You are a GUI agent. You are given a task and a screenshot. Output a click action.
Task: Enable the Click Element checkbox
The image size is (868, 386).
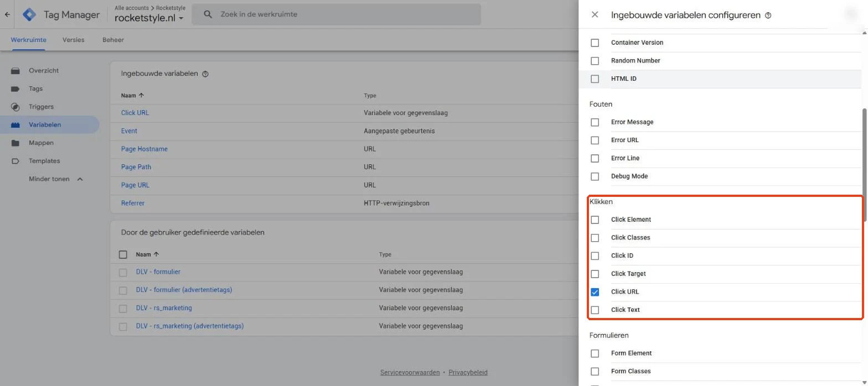click(595, 220)
